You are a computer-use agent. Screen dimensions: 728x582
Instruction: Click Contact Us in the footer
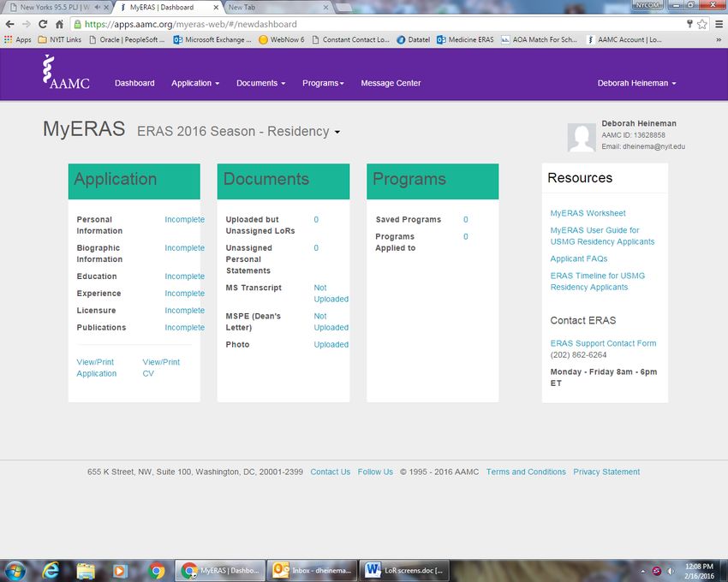click(330, 472)
